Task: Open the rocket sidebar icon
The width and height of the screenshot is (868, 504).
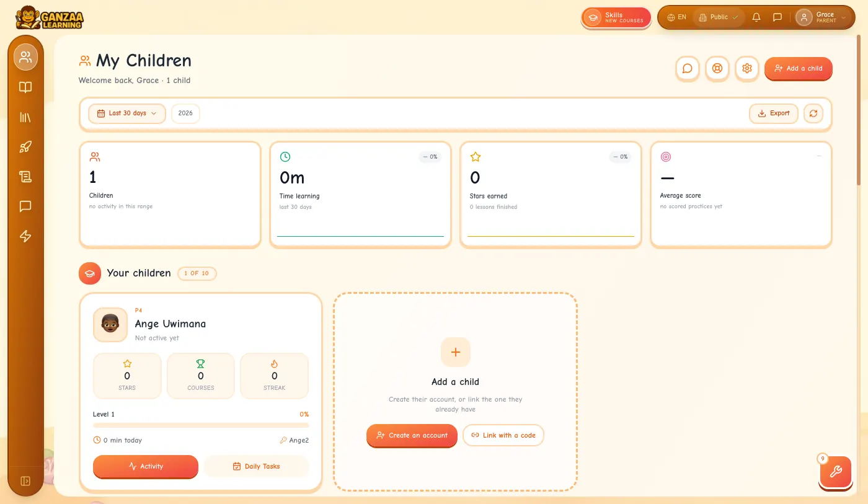Action: tap(25, 147)
